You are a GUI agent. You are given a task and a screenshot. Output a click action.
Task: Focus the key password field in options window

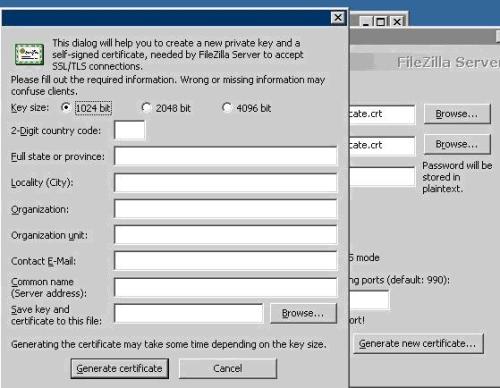pyautogui.click(x=382, y=177)
